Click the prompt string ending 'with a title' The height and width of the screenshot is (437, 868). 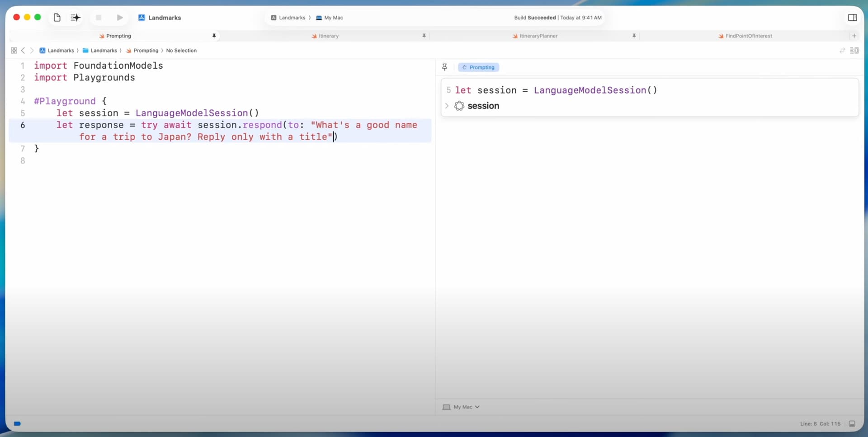point(249,131)
